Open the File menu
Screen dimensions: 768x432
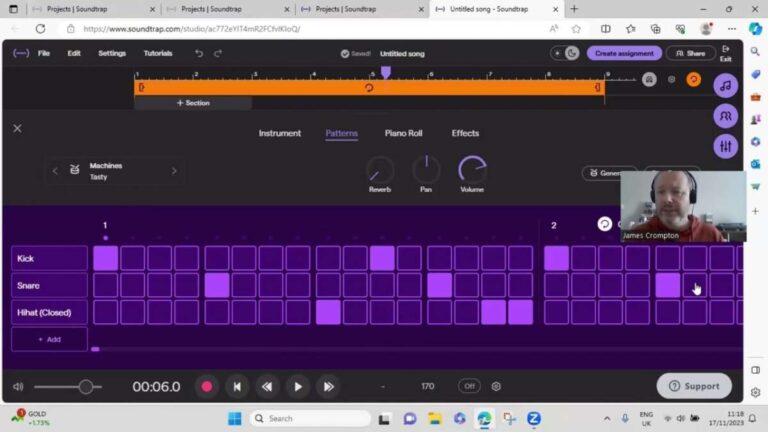point(44,53)
